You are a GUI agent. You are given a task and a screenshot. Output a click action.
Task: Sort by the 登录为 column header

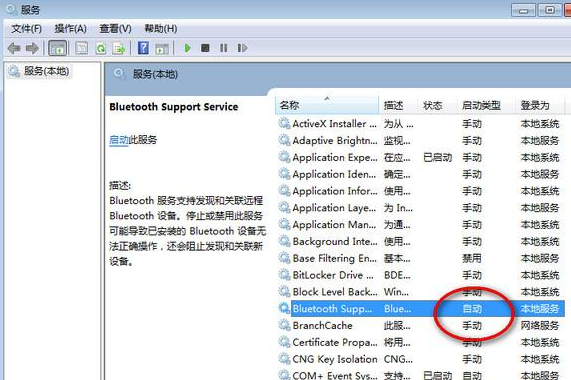(x=540, y=105)
